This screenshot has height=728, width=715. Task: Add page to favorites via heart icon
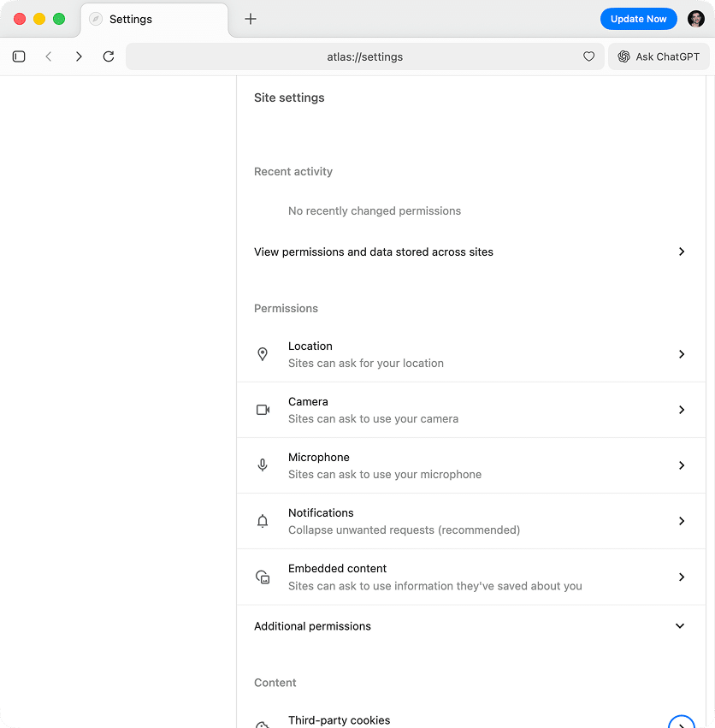(x=588, y=56)
